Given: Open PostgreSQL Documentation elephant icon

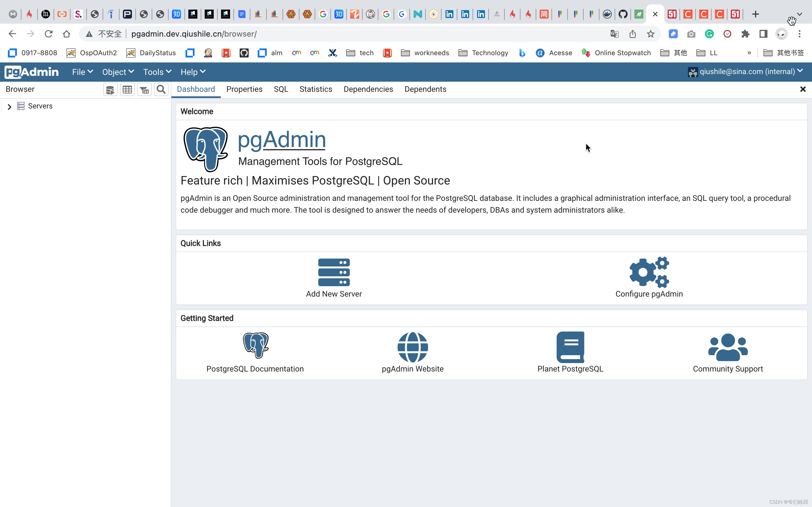Looking at the screenshot, I should (x=255, y=345).
